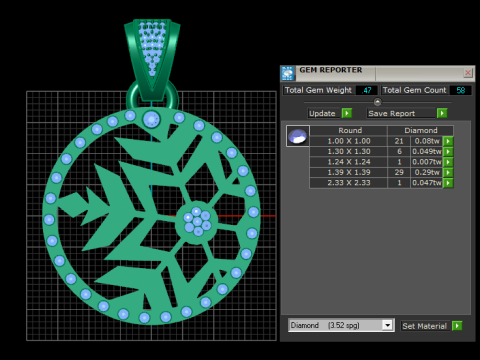
Task: Click the count 29 cell
Action: click(399, 172)
